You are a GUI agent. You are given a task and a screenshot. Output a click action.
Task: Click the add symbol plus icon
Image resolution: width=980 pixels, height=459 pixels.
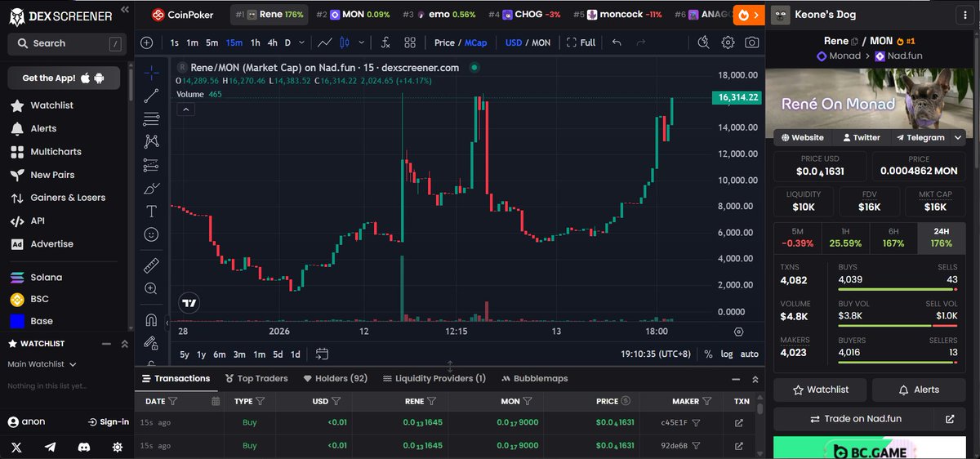(146, 42)
